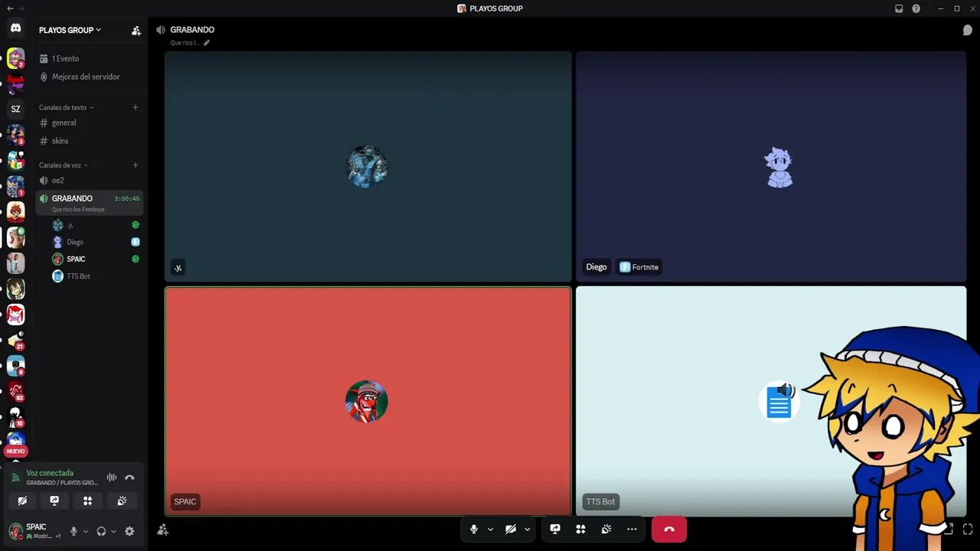Go back using title bar arrow
The width and height of the screenshot is (980, 551).
pyautogui.click(x=10, y=8)
